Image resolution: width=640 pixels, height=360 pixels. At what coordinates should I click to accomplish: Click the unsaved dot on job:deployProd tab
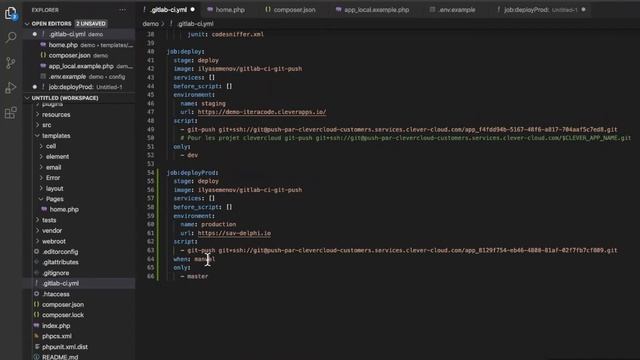583,9
